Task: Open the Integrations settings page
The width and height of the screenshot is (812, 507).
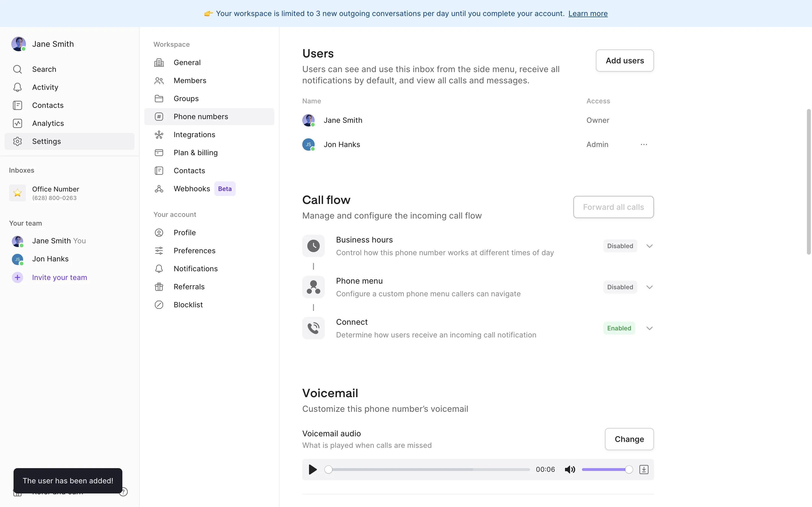Action: coord(194,134)
